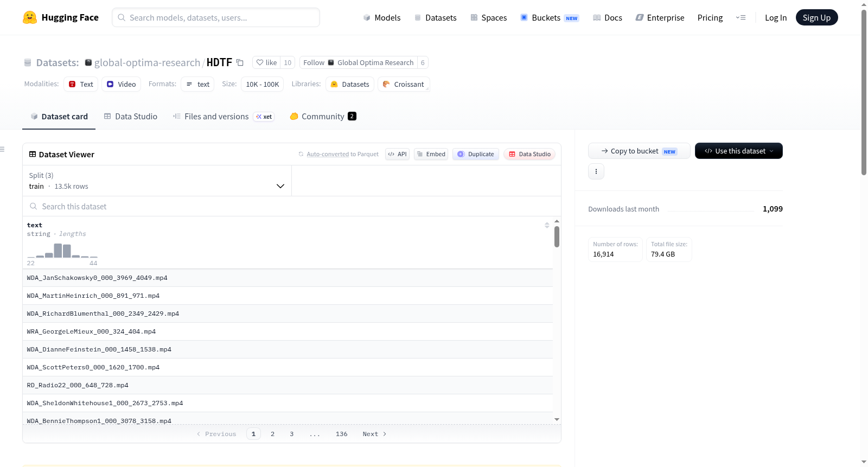Click the Next page button
This screenshot has width=868, height=467.
(x=374, y=434)
